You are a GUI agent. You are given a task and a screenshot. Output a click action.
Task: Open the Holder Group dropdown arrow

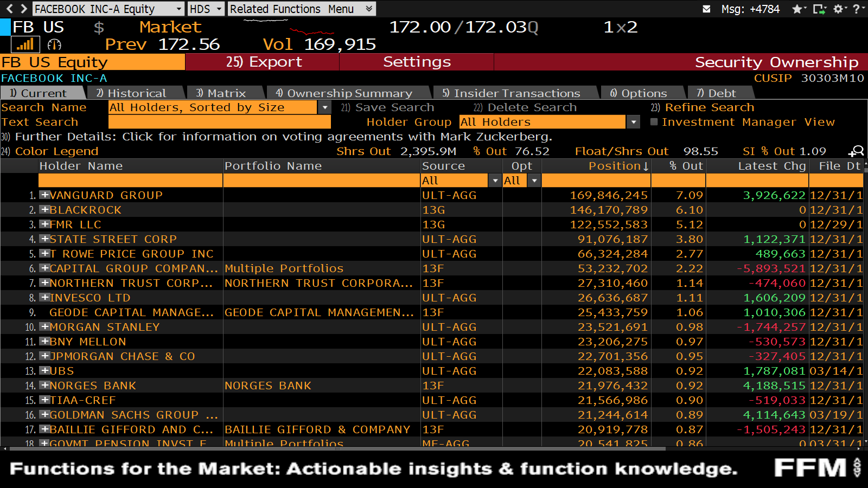[633, 122]
